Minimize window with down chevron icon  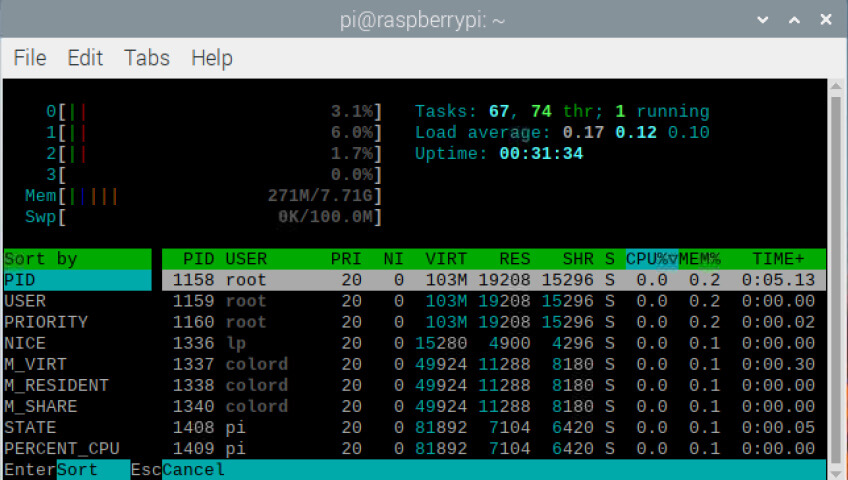click(x=763, y=21)
